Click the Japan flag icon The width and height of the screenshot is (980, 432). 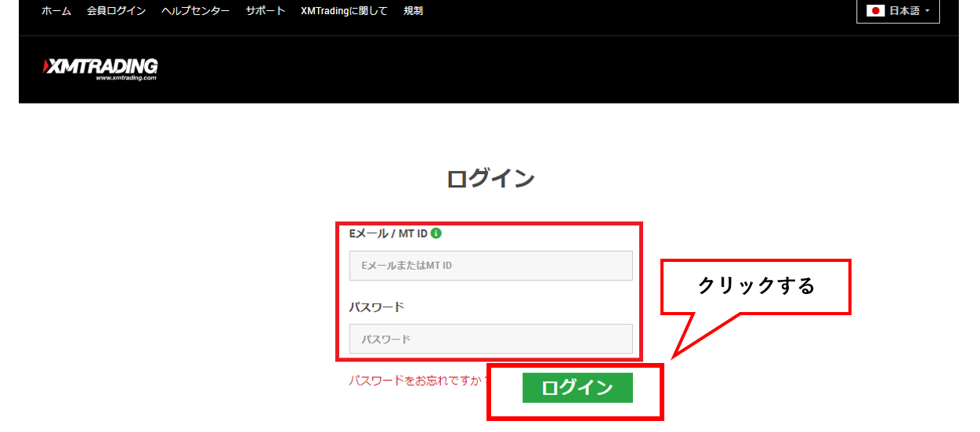pos(876,11)
